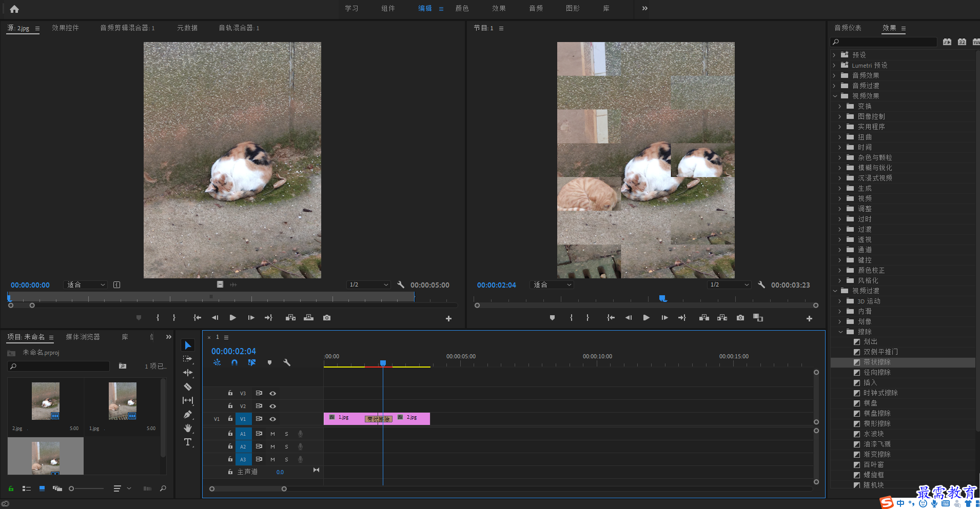Select the Razor tool
Screen dimensions: 980x509
(x=188, y=386)
